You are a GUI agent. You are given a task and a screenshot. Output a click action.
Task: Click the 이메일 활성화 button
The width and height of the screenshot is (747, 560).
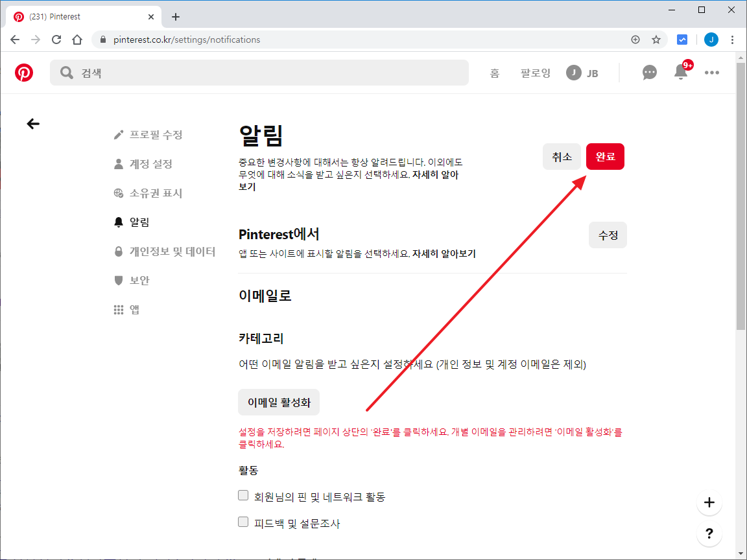click(279, 402)
